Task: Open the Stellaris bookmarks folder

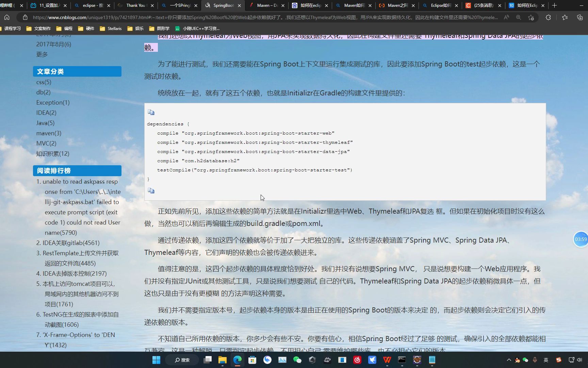Action: tap(111, 29)
